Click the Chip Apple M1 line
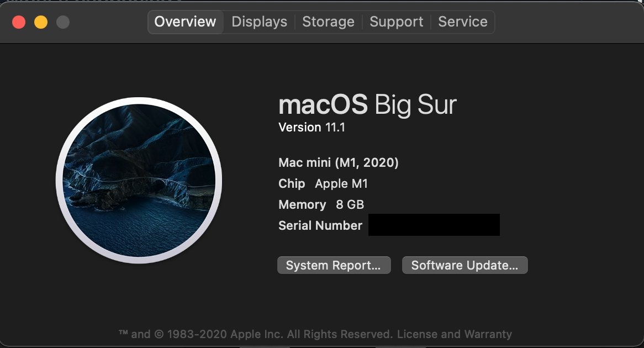This screenshot has width=644, height=348. point(323,183)
